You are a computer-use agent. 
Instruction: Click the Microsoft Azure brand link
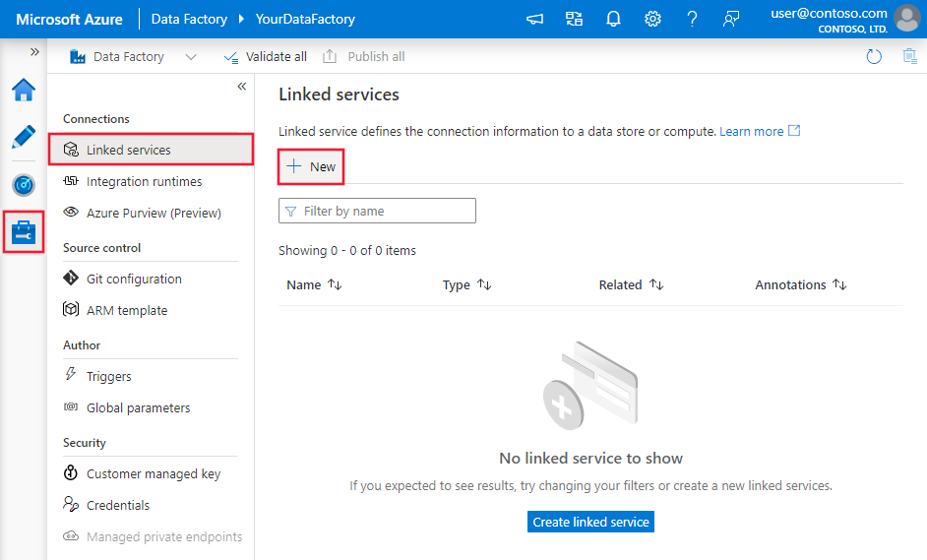(69, 19)
